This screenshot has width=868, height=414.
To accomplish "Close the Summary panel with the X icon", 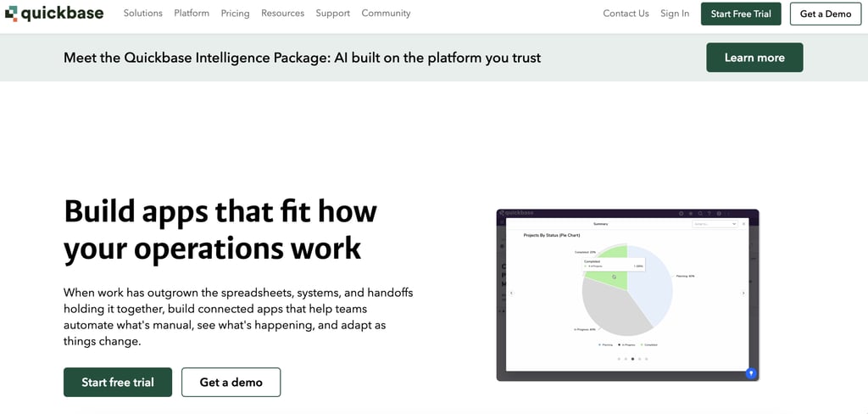I will (743, 224).
